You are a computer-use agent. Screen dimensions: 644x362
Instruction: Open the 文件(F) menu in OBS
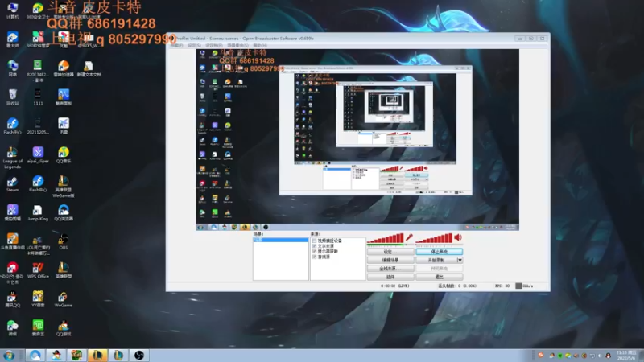click(x=176, y=45)
